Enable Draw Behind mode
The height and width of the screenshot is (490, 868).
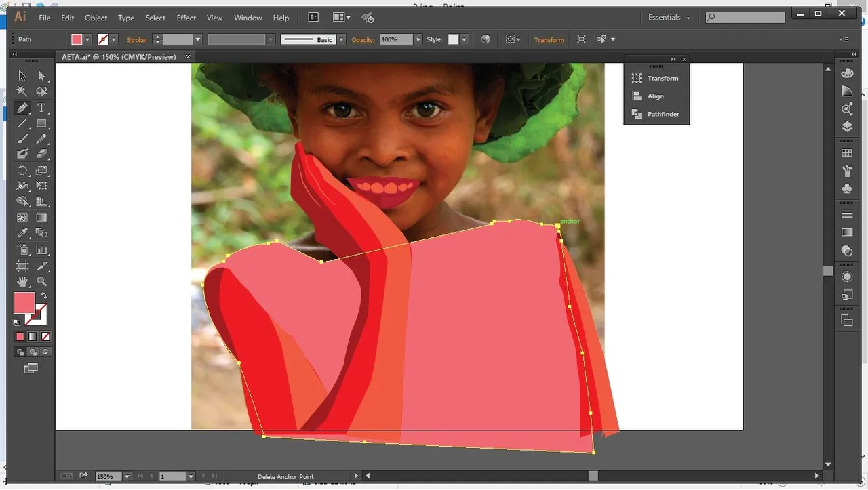coord(33,352)
